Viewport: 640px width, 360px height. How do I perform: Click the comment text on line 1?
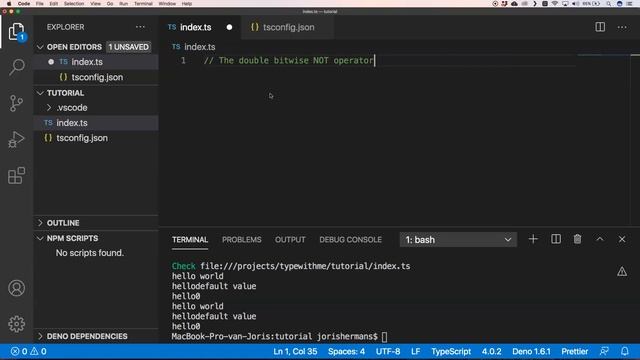[x=289, y=60]
